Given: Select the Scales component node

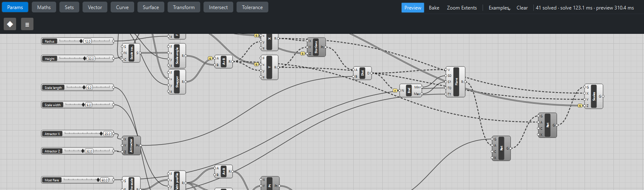Looking at the screenshot, I should [594, 96].
